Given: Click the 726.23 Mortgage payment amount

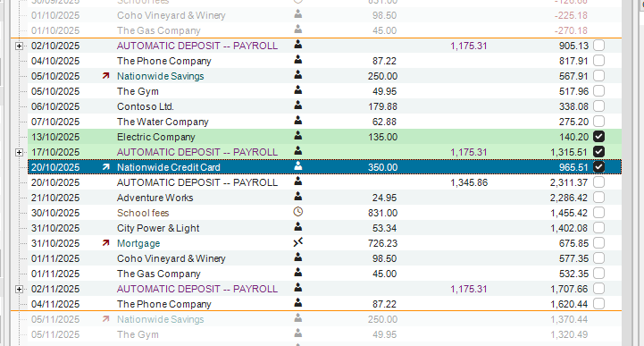Looking at the screenshot, I should [x=382, y=243].
